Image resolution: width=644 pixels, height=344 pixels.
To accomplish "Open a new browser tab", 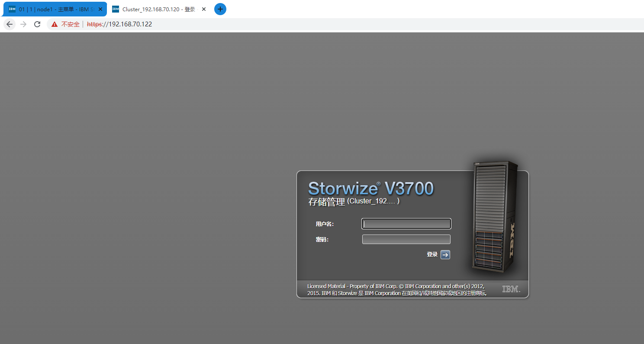I will tap(220, 9).
